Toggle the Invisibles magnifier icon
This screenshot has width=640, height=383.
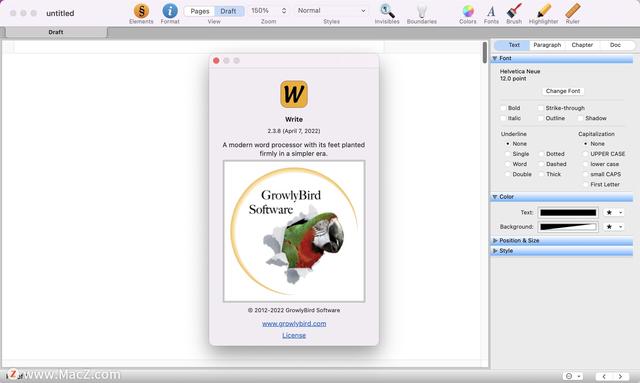[x=387, y=11]
